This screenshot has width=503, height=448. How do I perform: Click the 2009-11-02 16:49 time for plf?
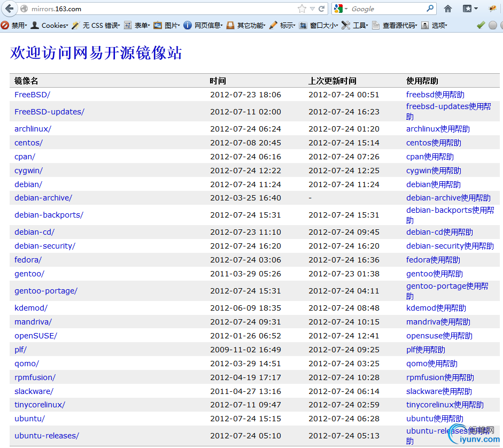pyautogui.click(x=245, y=350)
